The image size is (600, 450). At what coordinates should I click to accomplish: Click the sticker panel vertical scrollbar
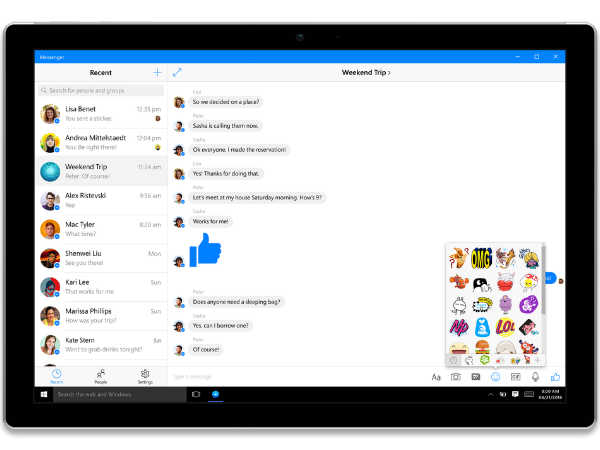tap(543, 279)
